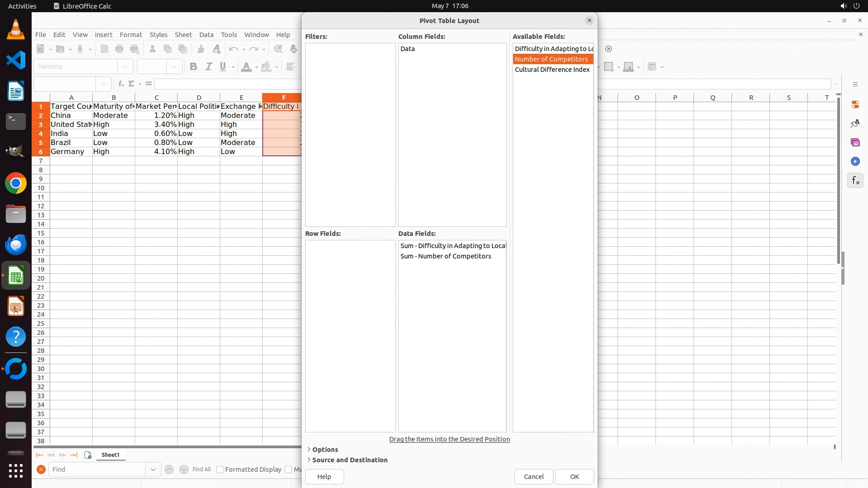
Task: Expand the Options section
Action: pos(325,450)
